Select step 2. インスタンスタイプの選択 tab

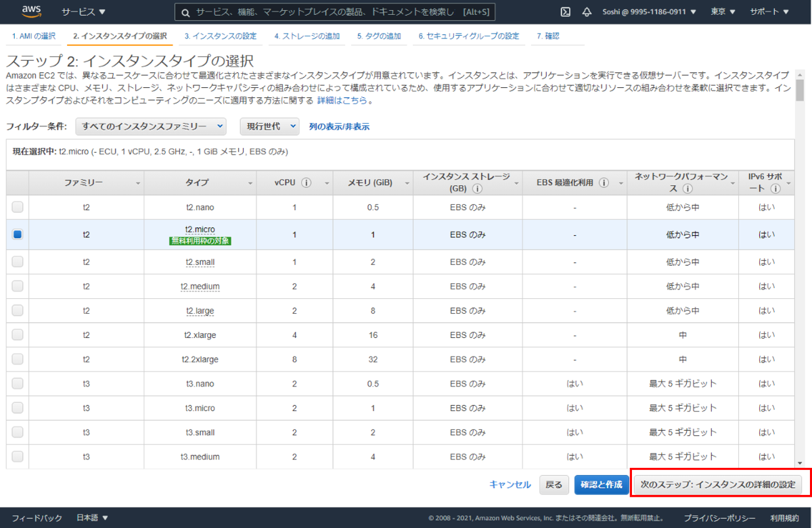coord(120,36)
